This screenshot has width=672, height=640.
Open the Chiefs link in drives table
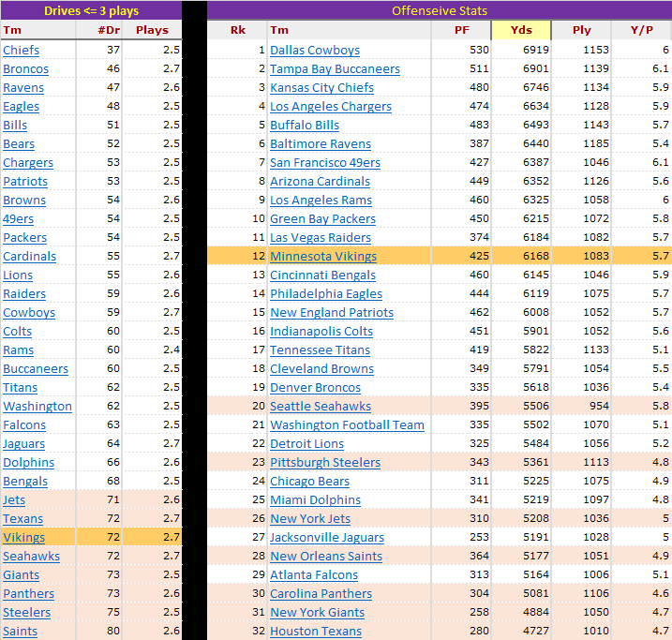point(21,50)
